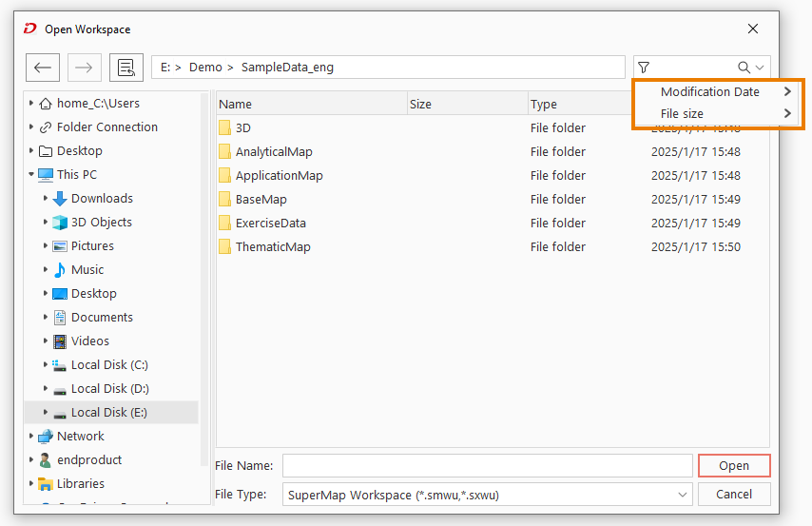
Task: Click the back navigation arrow button
Action: tap(43, 68)
